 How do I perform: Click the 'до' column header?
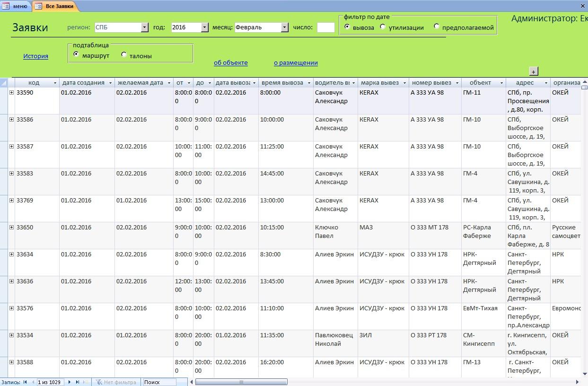pos(203,83)
